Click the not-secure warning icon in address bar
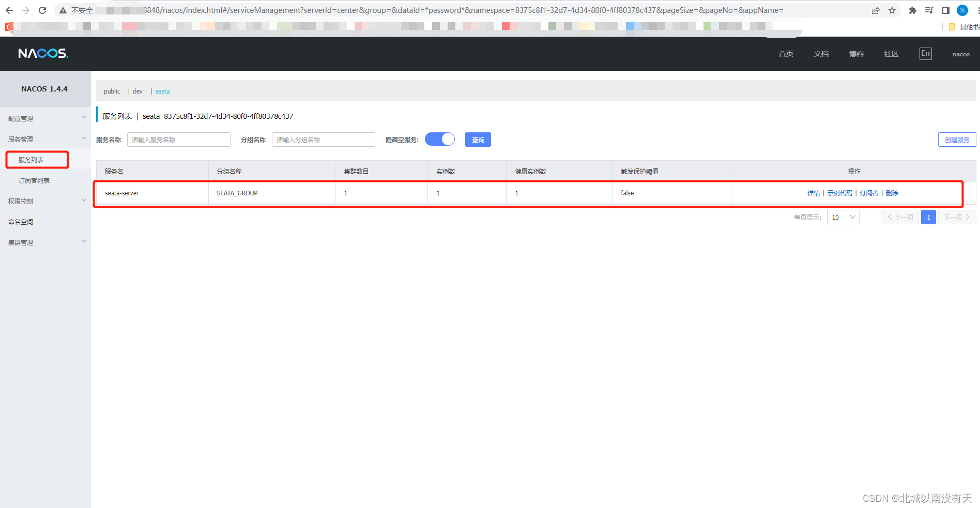980x508 pixels. click(x=63, y=10)
